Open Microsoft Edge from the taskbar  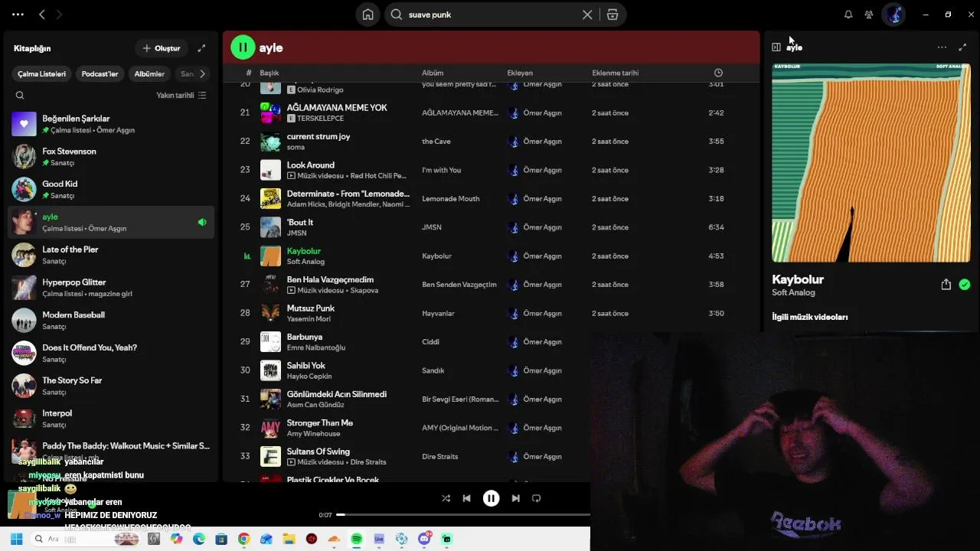[199, 540]
